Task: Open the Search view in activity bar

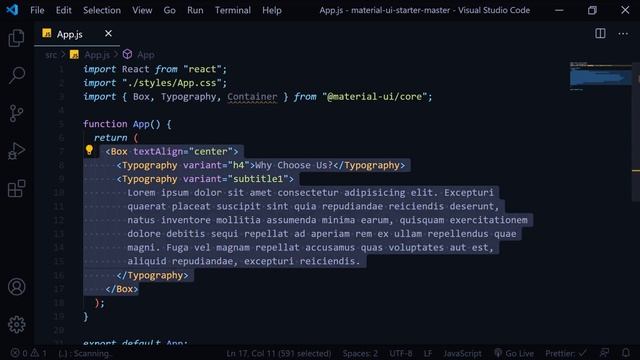Action: (x=16, y=75)
